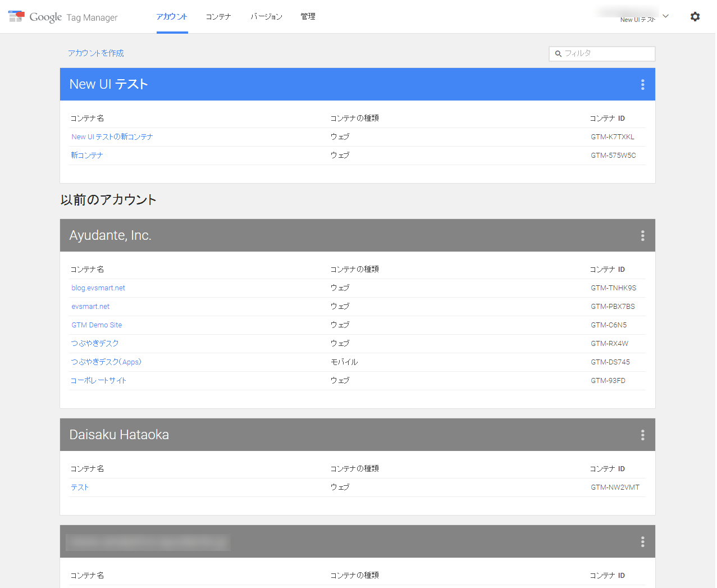
Task: Click the 以前のアカウント heading
Action: (108, 200)
